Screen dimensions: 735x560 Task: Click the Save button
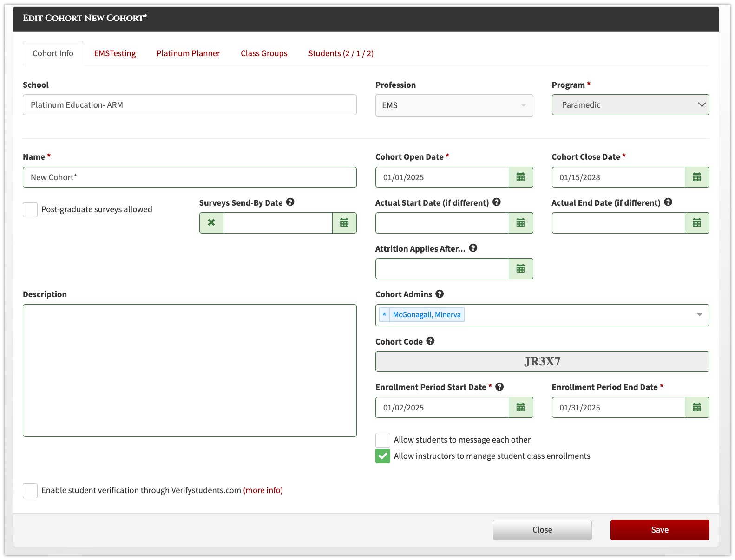(660, 530)
